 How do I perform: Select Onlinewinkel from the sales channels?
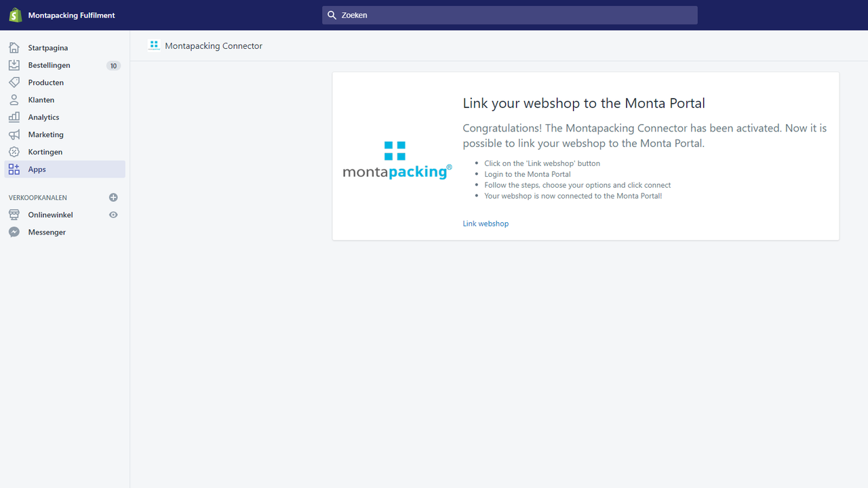click(x=50, y=214)
